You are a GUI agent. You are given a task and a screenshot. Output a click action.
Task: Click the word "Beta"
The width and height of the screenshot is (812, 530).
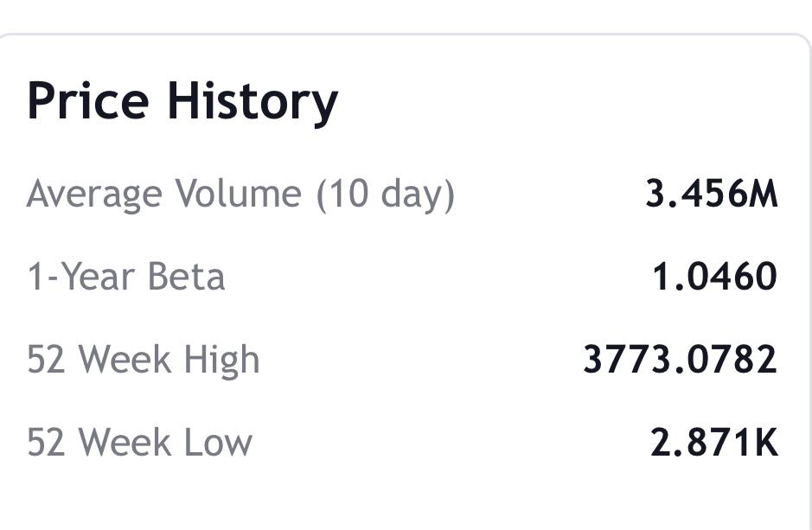[x=186, y=278]
